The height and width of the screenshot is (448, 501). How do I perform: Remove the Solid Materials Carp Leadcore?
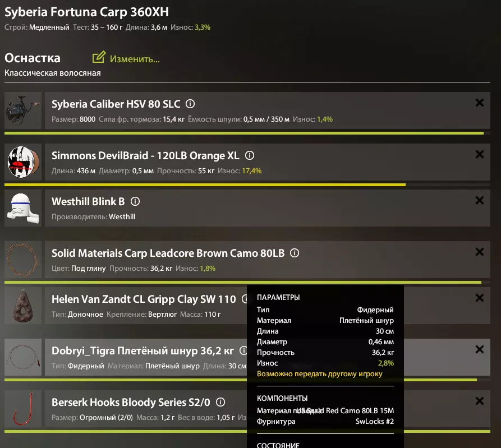pos(479,252)
